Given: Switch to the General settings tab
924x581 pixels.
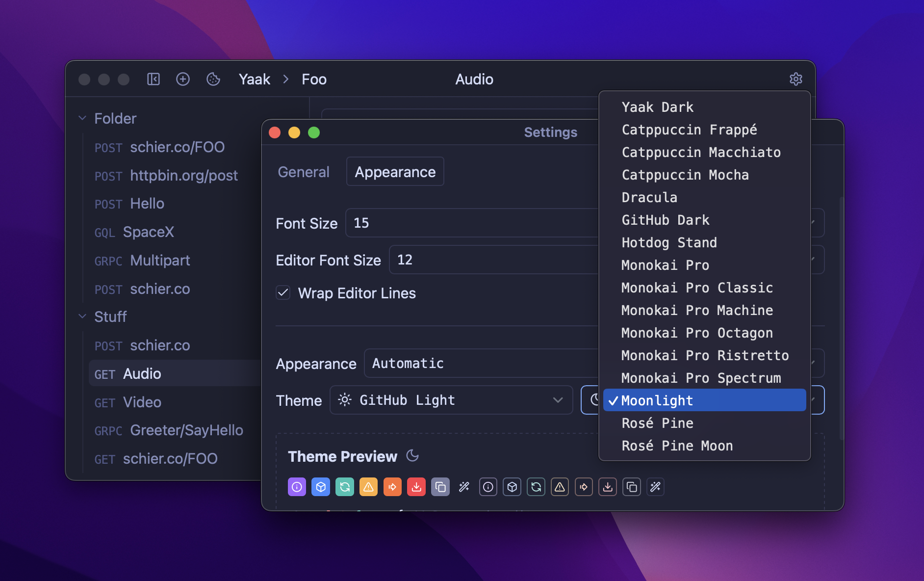Looking at the screenshot, I should tap(304, 172).
